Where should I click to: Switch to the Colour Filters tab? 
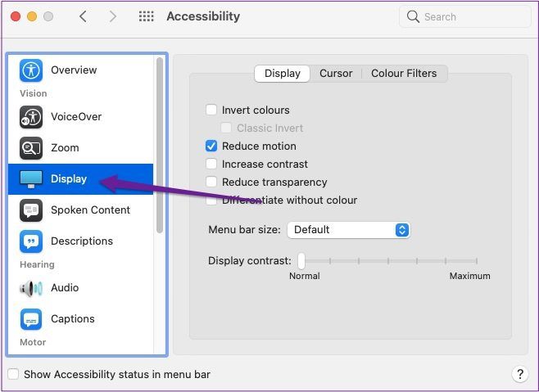(x=404, y=73)
